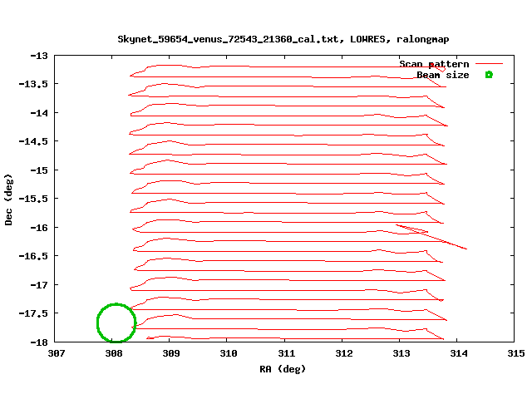Click the x-axis tick label 315

[x=515, y=353]
